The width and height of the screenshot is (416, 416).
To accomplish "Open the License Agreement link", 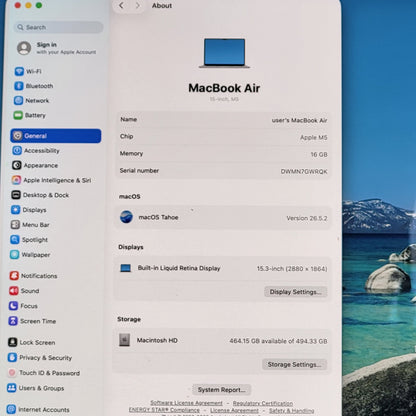I will click(x=234, y=410).
